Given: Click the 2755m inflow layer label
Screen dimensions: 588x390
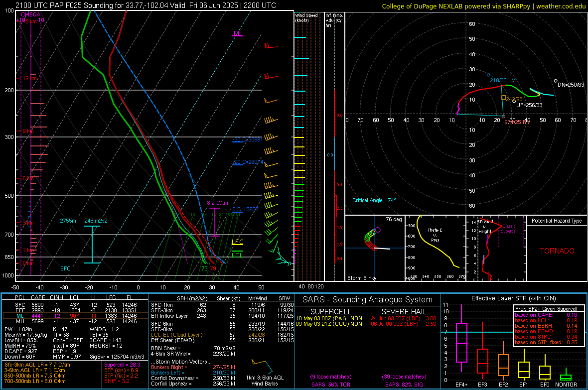Looking at the screenshot, I should [68, 221].
